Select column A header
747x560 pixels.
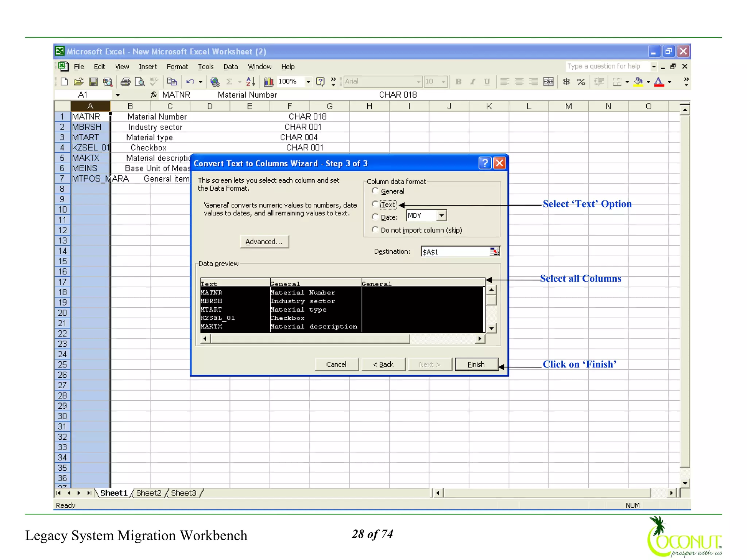(x=90, y=106)
